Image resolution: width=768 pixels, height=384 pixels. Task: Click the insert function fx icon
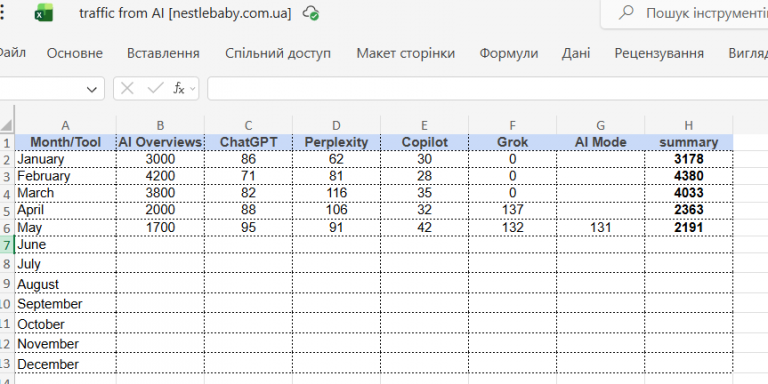[179, 89]
